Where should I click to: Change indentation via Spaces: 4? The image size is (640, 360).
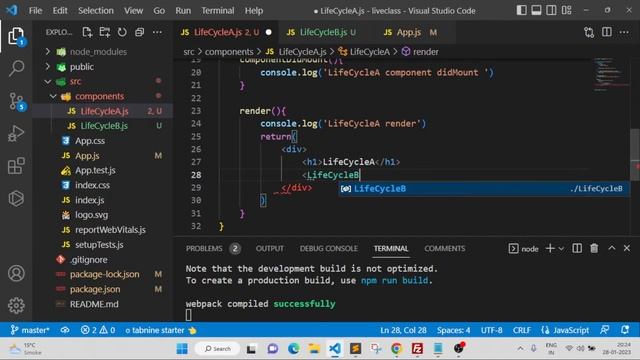[453, 330]
